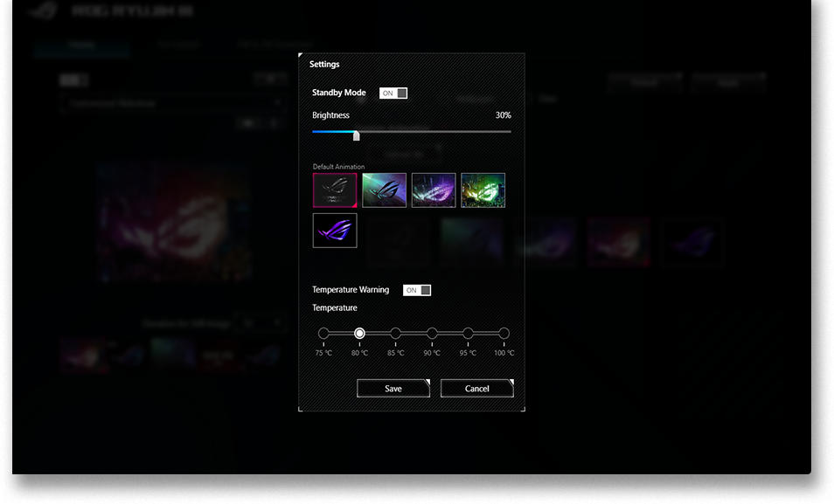
Task: Toggle the Standby Mode switch
Action: (x=393, y=93)
